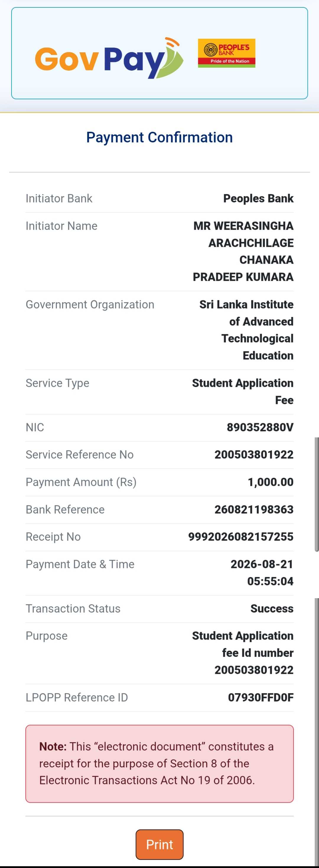Click the Initiator Bank value Peoples Bank
The image size is (319, 868).
point(258,199)
